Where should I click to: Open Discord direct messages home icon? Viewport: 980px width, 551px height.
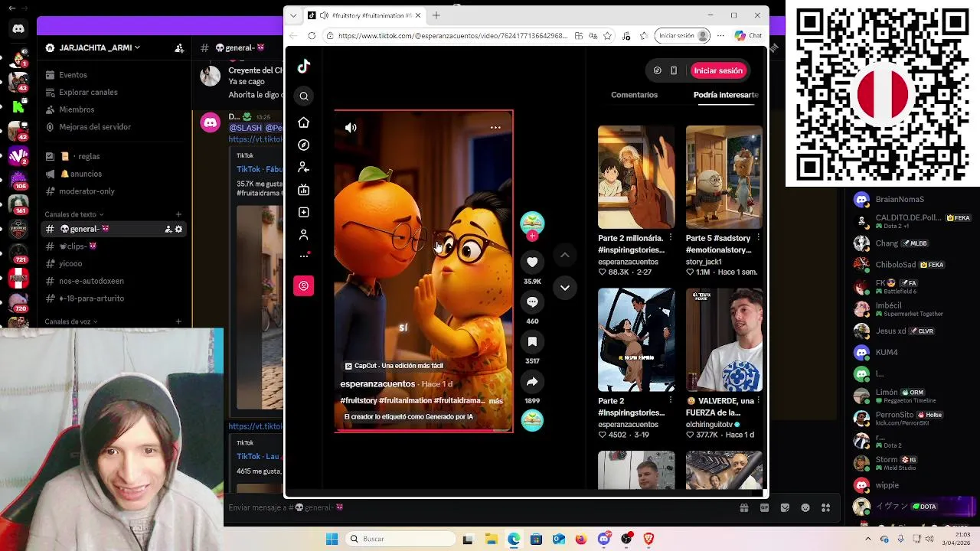coord(18,28)
